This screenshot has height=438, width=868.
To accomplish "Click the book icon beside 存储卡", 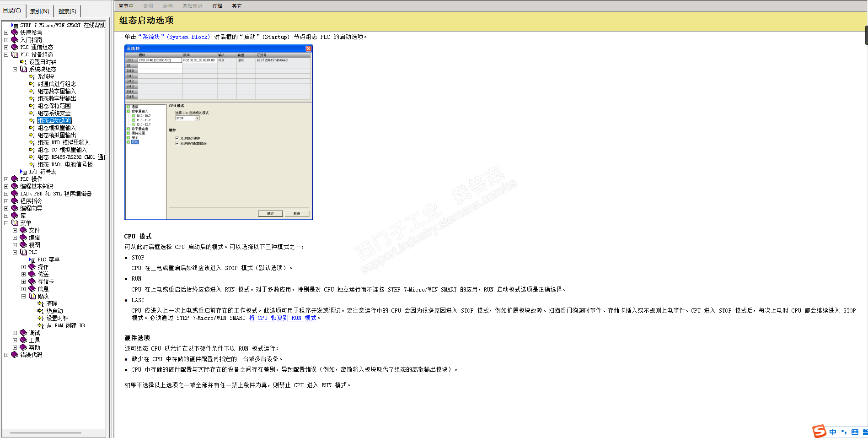I will tap(32, 281).
